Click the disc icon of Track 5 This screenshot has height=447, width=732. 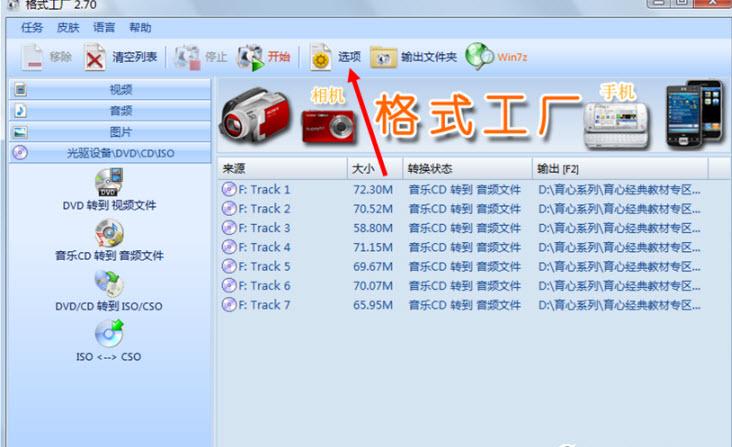[x=229, y=266]
